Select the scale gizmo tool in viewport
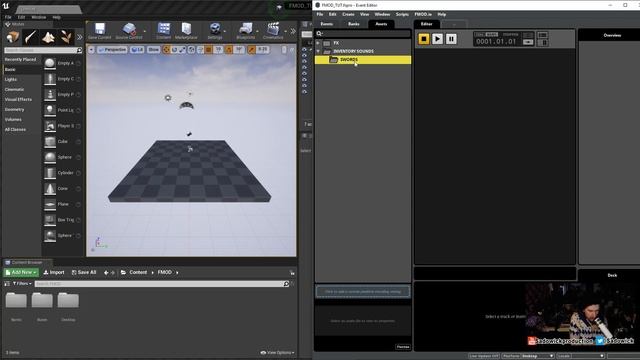The height and width of the screenshot is (360, 640). point(182,50)
